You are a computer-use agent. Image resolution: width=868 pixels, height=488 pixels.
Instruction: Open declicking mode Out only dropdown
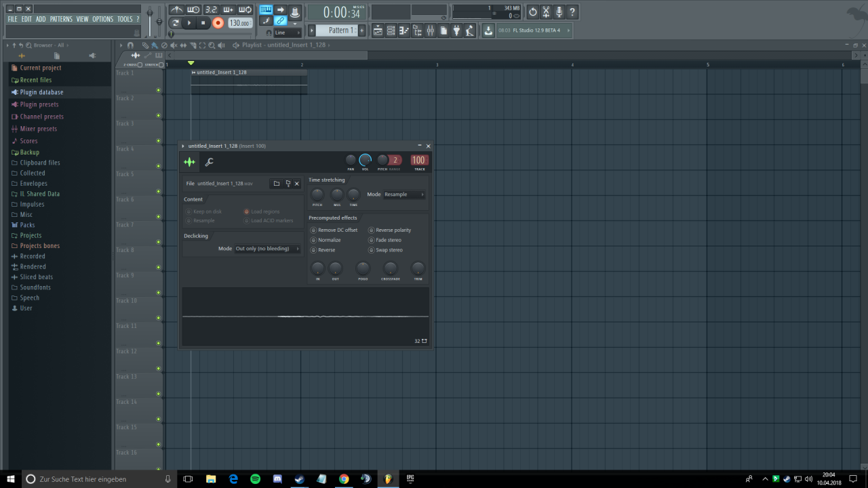pos(268,249)
